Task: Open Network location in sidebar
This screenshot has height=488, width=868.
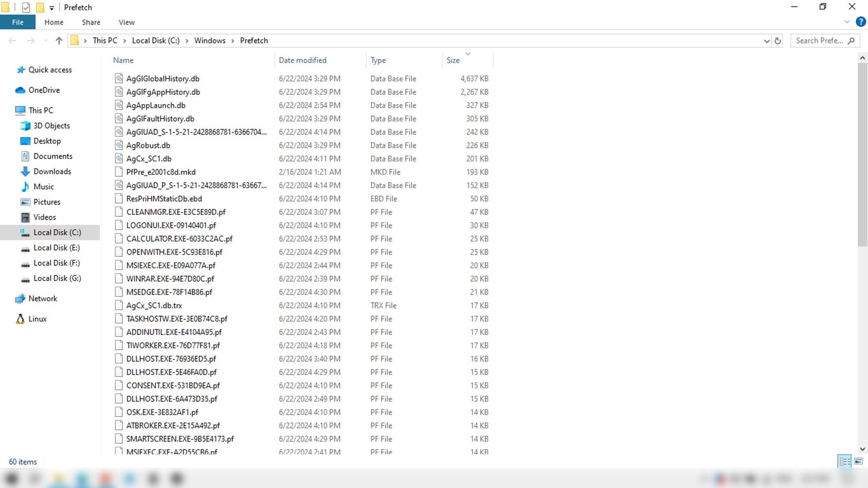Action: pyautogui.click(x=43, y=298)
